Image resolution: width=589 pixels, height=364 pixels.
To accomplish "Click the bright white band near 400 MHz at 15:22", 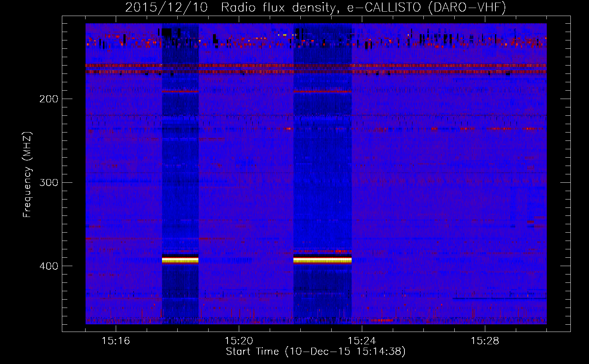I will tap(323, 260).
